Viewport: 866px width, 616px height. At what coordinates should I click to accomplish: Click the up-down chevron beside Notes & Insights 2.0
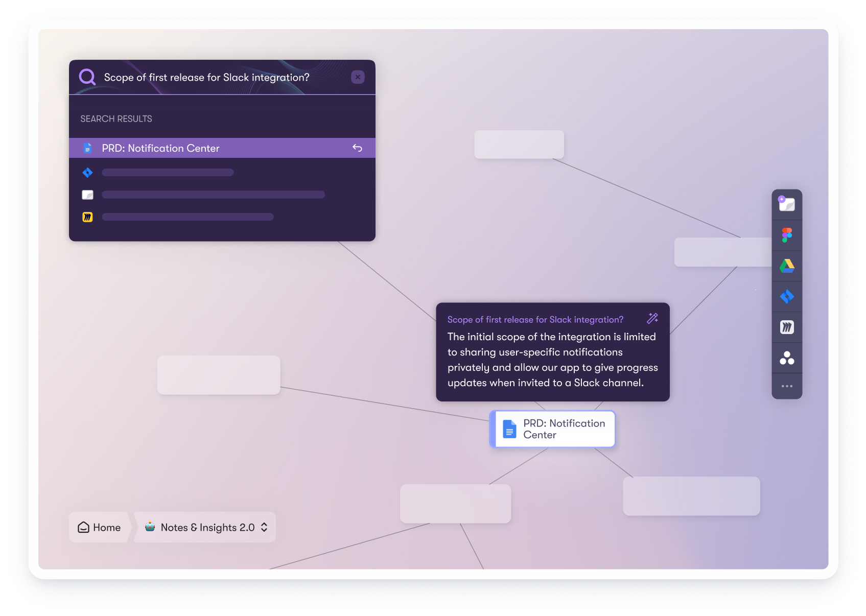pos(264,527)
